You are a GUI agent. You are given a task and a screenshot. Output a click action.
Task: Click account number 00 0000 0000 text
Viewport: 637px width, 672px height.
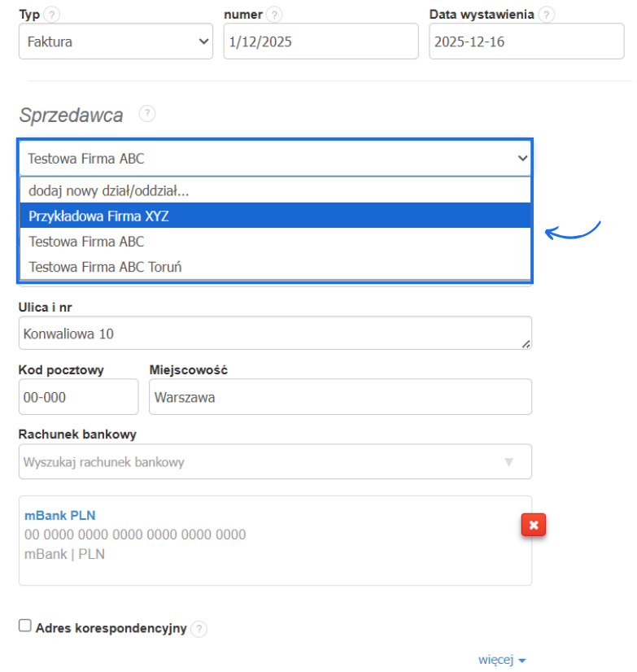[x=136, y=535]
